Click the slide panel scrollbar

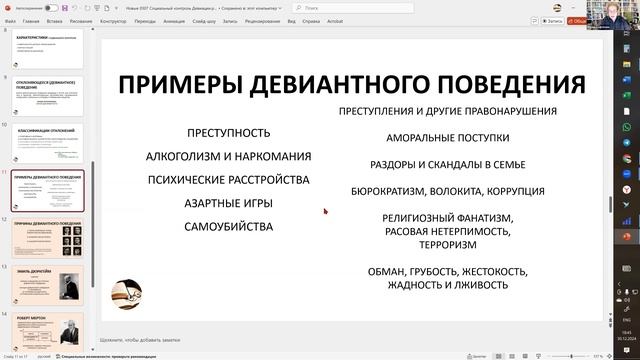93,224
